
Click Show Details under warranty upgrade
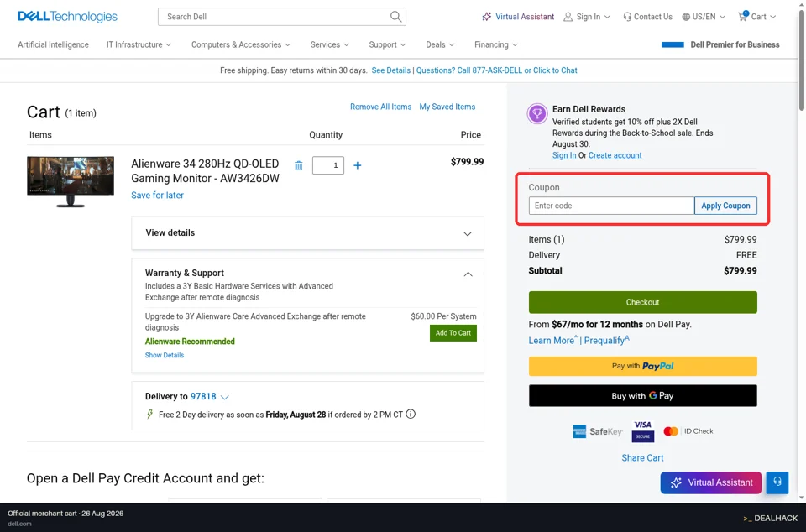[165, 355]
